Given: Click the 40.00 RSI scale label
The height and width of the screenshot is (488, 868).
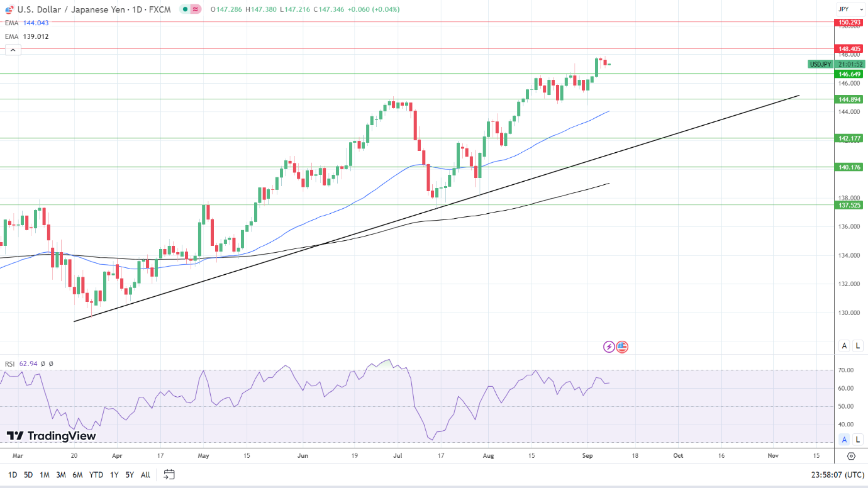Looking at the screenshot, I should pos(845,424).
